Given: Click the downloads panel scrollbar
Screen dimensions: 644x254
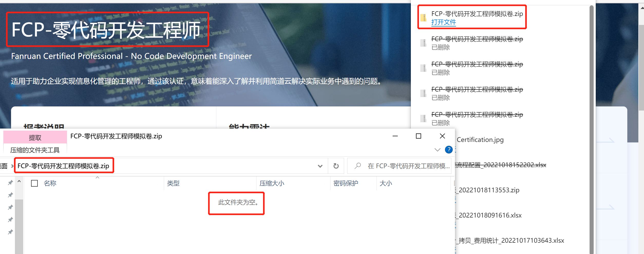Looking at the screenshot, I should tap(591, 130).
